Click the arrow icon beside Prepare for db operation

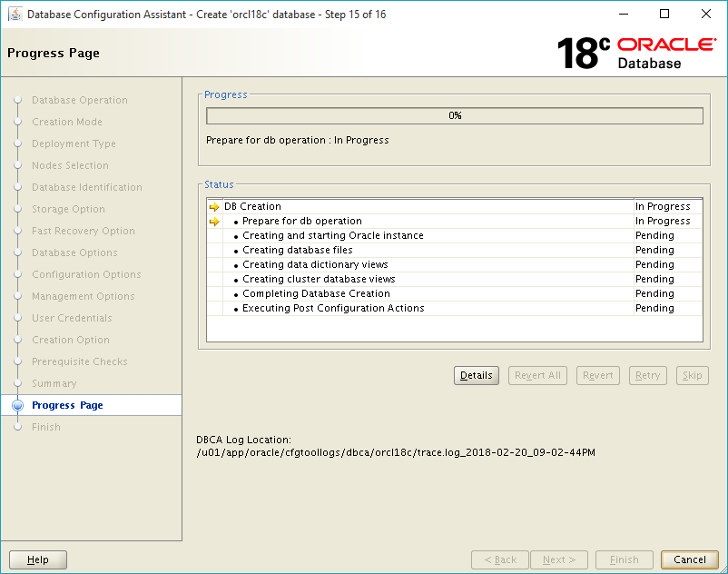214,222
